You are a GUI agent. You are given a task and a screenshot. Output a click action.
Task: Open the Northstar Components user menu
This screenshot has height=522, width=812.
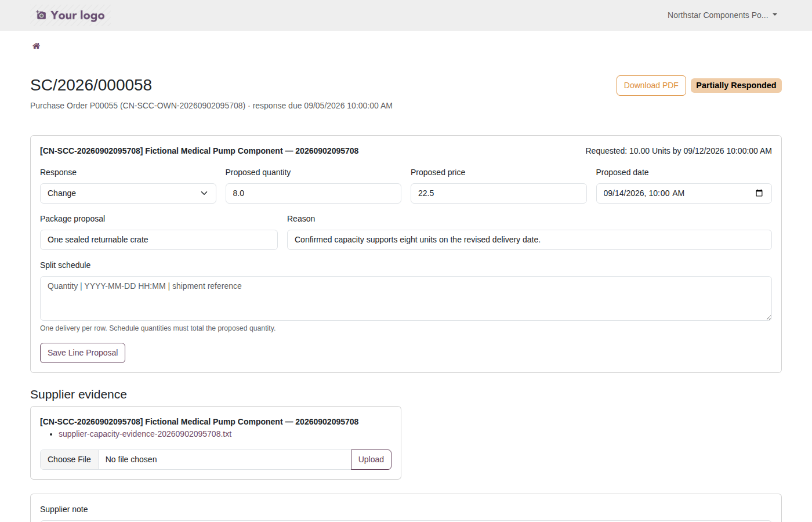[x=722, y=15]
